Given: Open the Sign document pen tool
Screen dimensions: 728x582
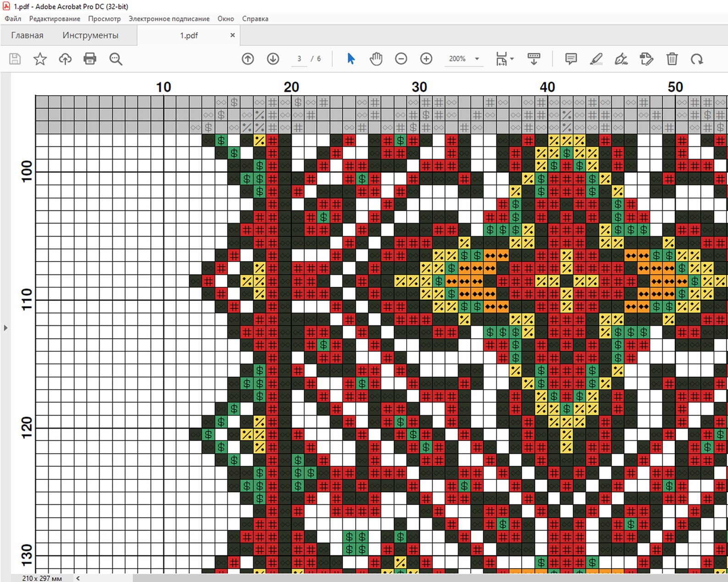Looking at the screenshot, I should [621, 59].
